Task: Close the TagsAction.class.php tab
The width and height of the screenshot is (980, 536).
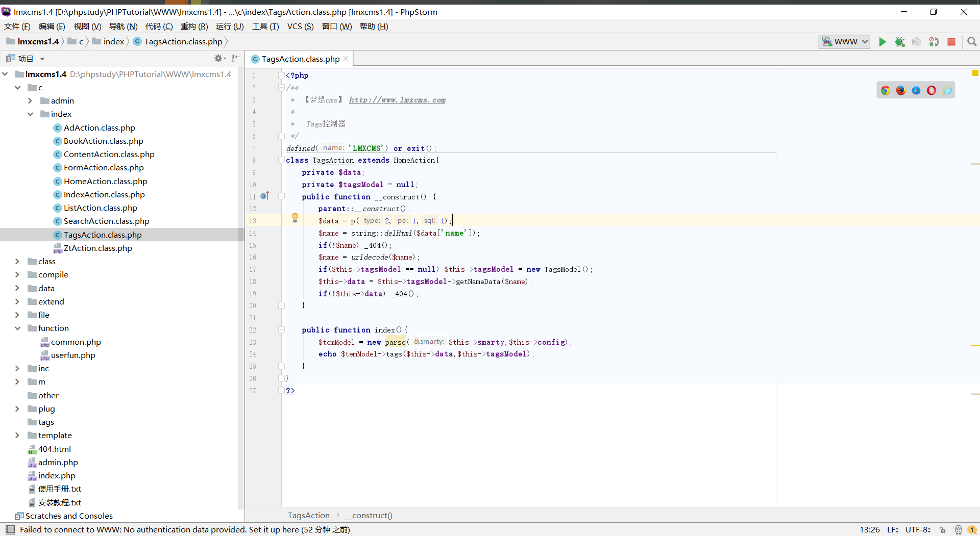Action: click(346, 59)
